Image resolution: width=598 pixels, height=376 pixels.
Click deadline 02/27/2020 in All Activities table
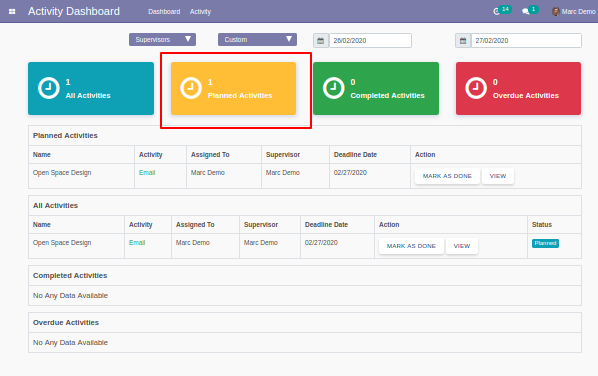[x=321, y=243]
